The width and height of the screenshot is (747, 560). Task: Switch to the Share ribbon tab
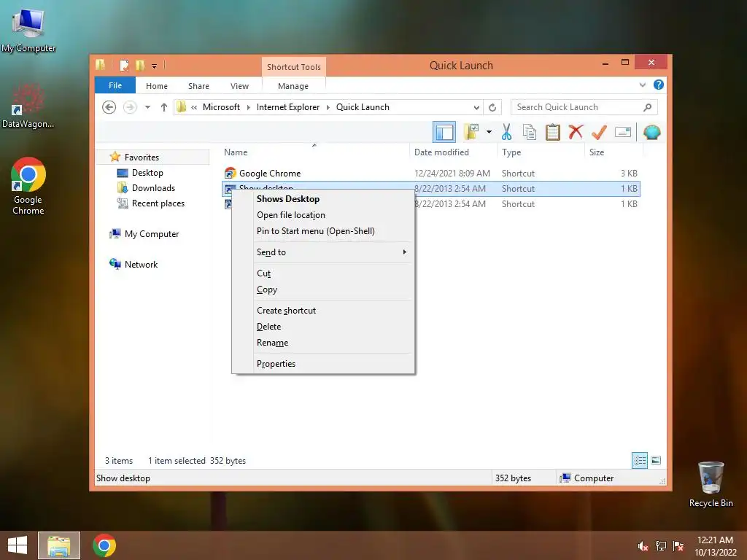click(x=198, y=86)
